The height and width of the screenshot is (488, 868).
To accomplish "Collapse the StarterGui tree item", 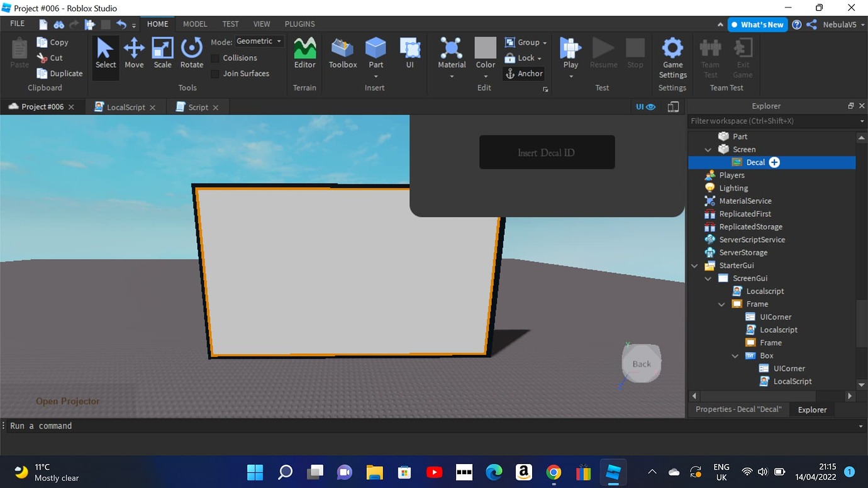I will point(694,265).
